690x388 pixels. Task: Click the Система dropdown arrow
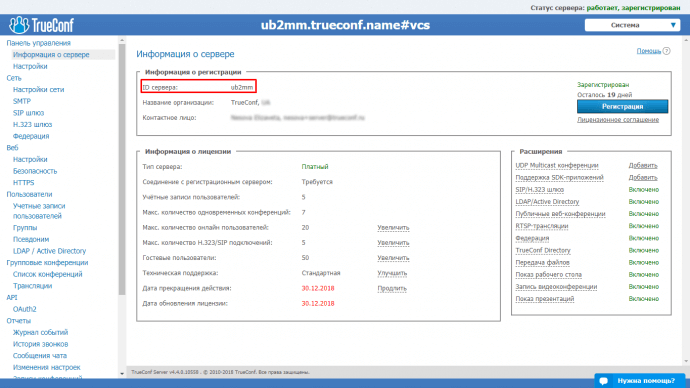pyautogui.click(x=673, y=25)
